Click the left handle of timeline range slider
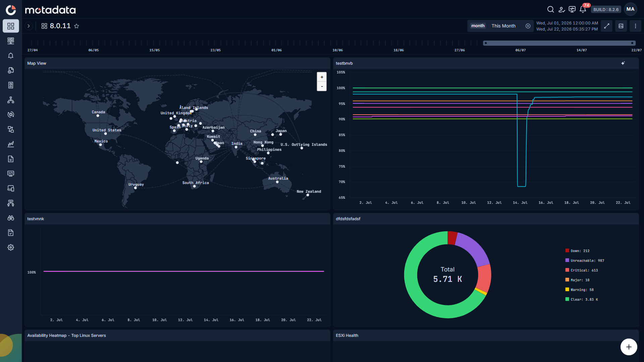 pos(485,43)
